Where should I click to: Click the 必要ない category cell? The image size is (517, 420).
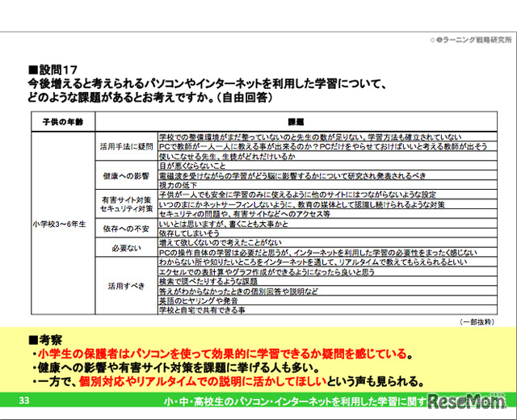pos(126,248)
